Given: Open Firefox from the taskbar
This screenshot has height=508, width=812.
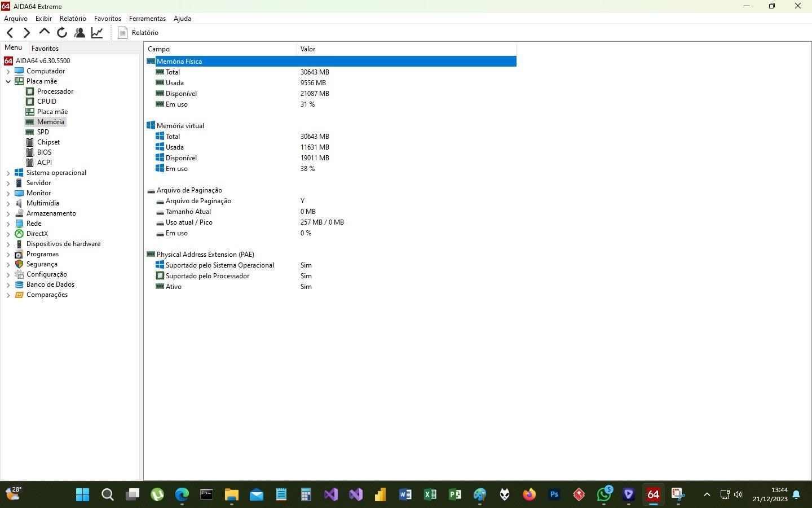Looking at the screenshot, I should [529, 495].
